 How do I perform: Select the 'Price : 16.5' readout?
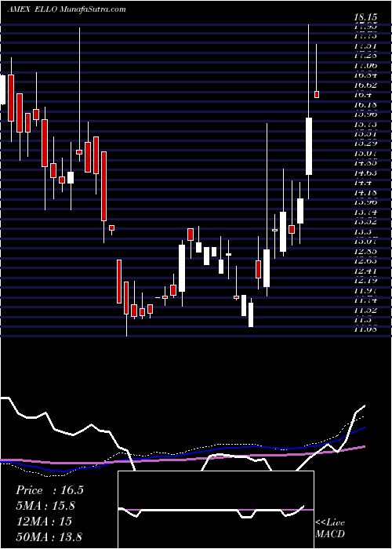coord(50,490)
